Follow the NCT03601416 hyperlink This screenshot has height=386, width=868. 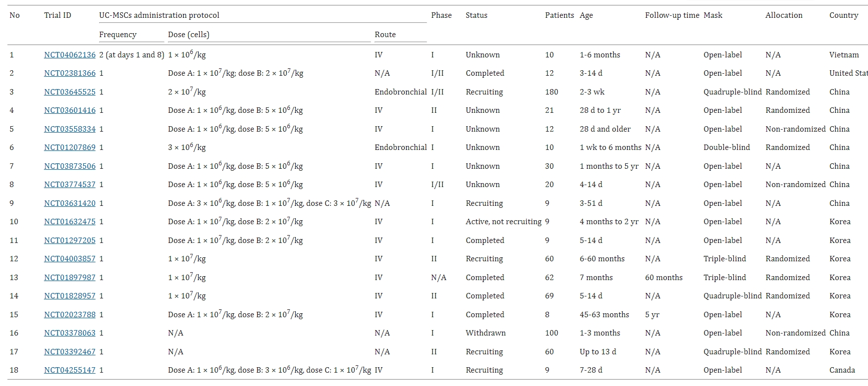pos(69,110)
